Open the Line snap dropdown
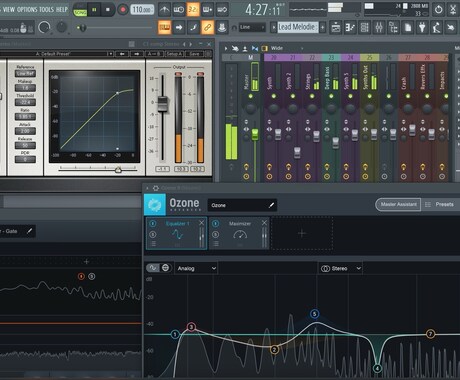This screenshot has width=460, height=380. pos(252,27)
